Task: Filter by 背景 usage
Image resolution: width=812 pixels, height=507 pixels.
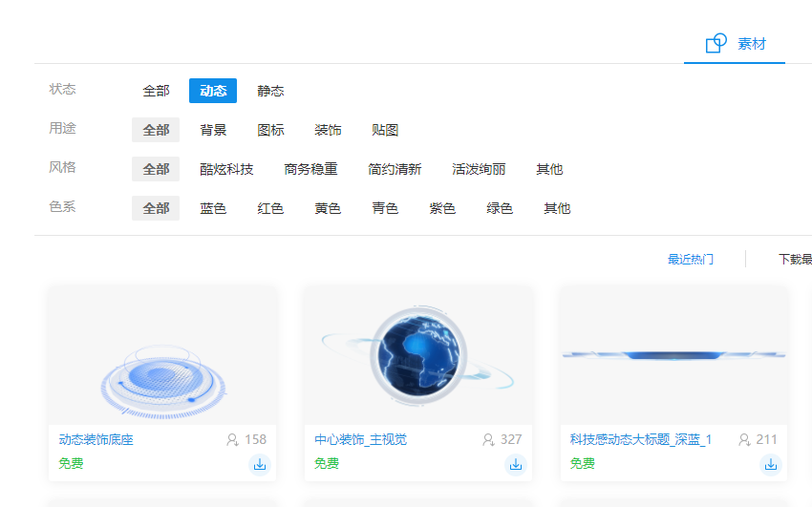Action: (x=213, y=130)
